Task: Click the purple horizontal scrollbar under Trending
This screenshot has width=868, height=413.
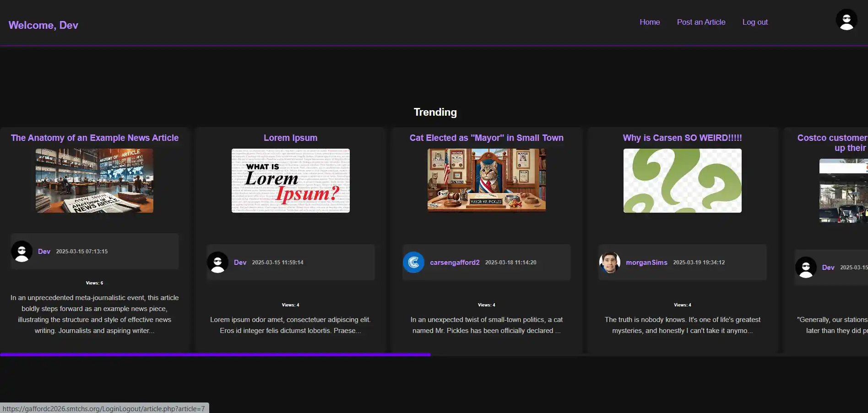Action: click(215, 354)
